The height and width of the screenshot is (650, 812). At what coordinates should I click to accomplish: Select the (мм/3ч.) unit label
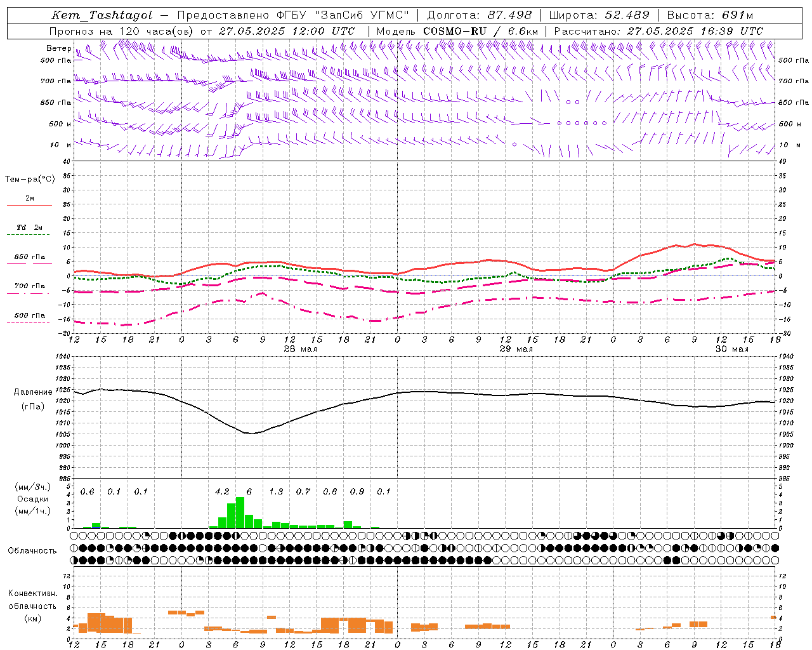[33, 487]
